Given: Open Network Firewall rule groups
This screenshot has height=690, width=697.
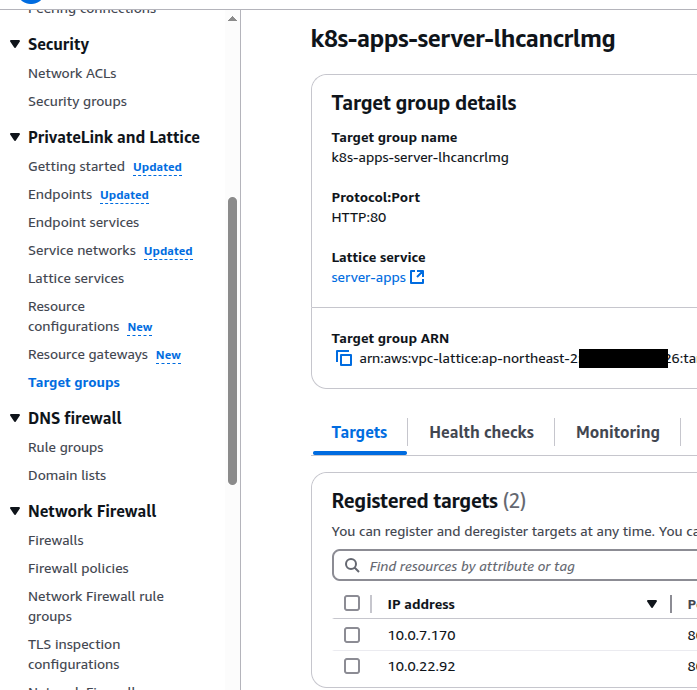Looking at the screenshot, I should pos(96,606).
